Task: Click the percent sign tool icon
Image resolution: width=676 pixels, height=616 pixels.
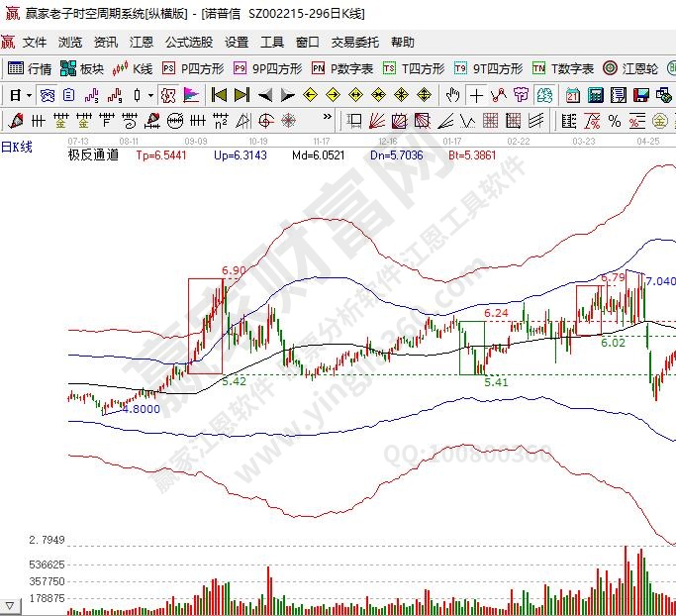Action: tap(615, 121)
